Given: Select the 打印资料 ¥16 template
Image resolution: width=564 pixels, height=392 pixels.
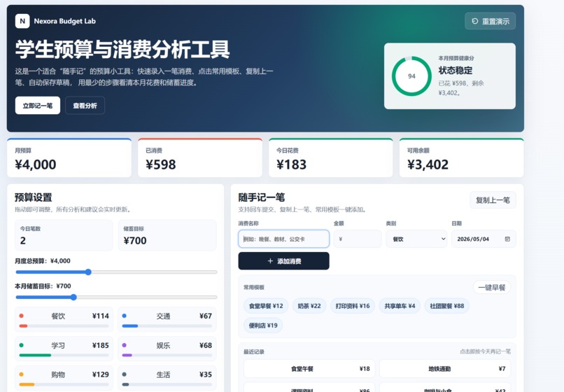Looking at the screenshot, I should coord(353,306).
